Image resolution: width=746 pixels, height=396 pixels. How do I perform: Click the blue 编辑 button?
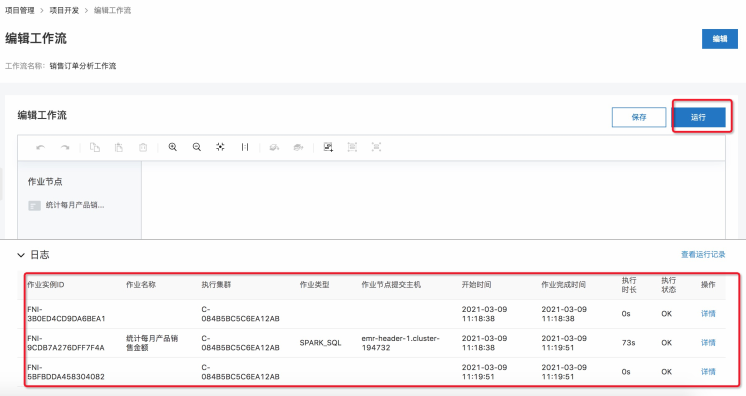[x=720, y=39]
